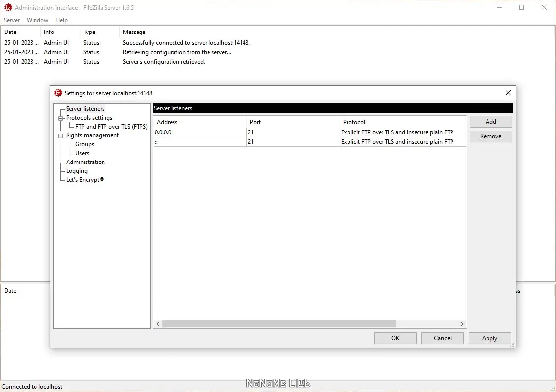The height and width of the screenshot is (392, 556).
Task: Click the Add listener button
Action: point(491,122)
